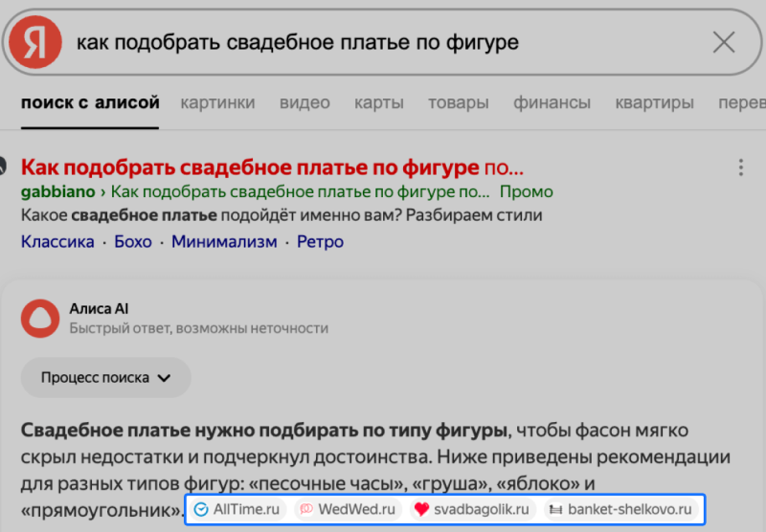Click into the search query input field
This screenshot has width=766, height=532.
pyautogui.click(x=383, y=42)
